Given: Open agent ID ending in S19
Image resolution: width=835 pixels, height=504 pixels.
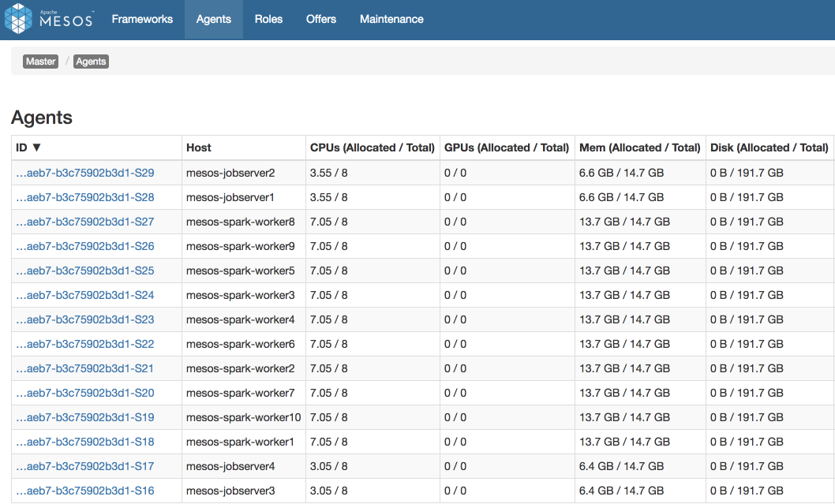Looking at the screenshot, I should 85,418.
